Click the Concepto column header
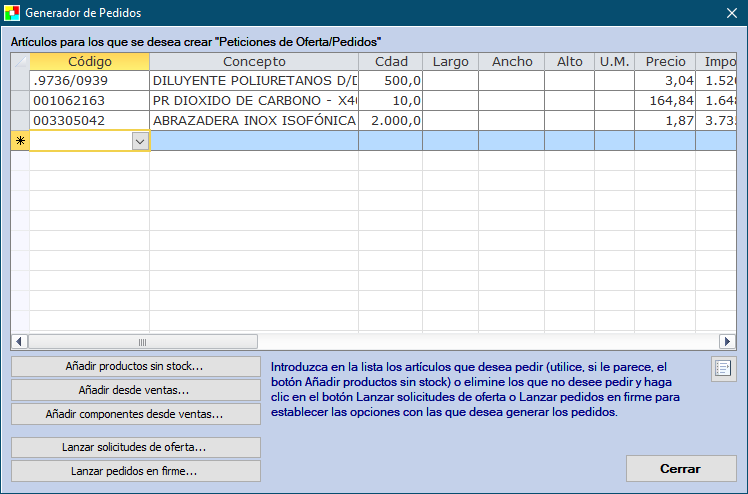 pos(254,62)
